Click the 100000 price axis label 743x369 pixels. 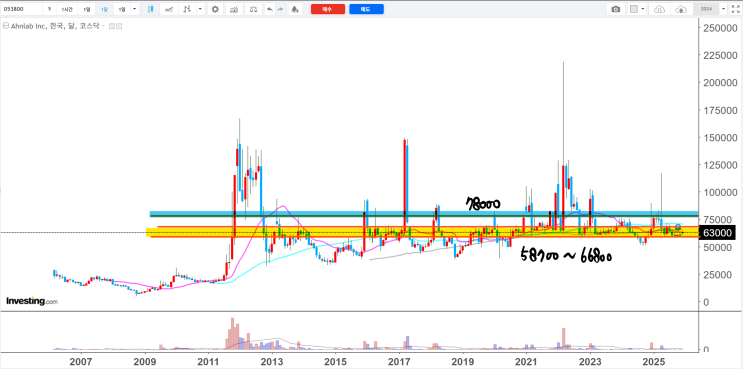720,192
